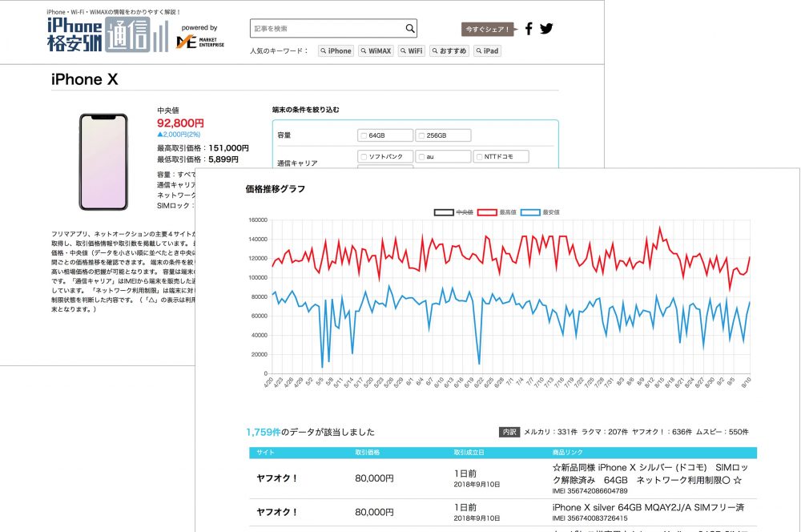Viewport: 801px width, 532px height.
Task: Click the 取引成立日 column header
Action: (x=469, y=452)
